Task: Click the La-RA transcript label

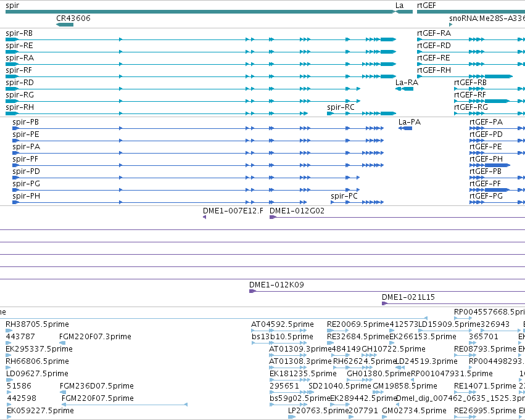Action: point(407,83)
